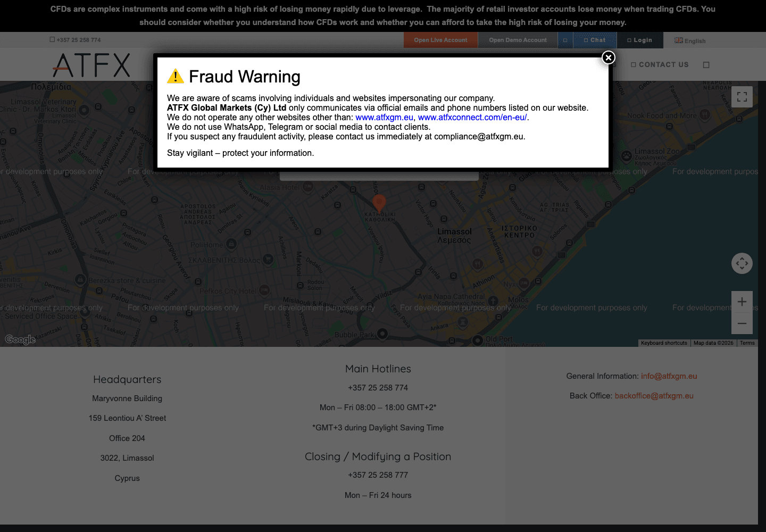Toggle fullscreen map view
This screenshot has width=766, height=532.
click(x=742, y=97)
